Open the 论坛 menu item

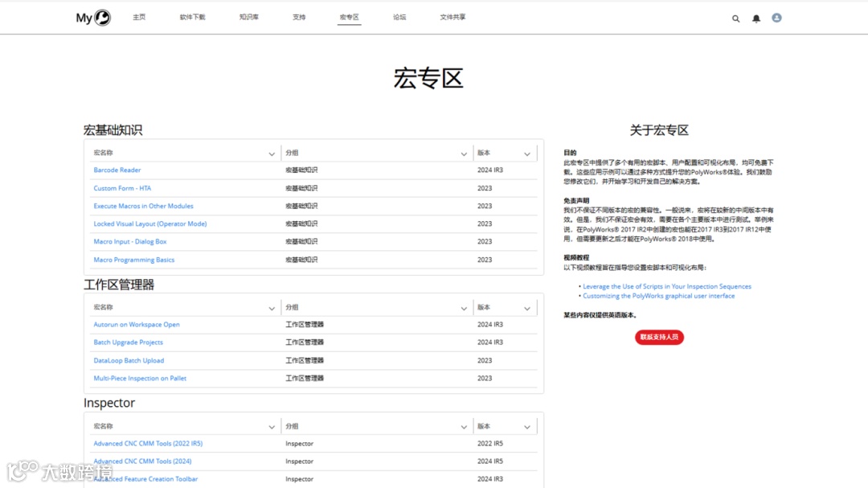399,17
